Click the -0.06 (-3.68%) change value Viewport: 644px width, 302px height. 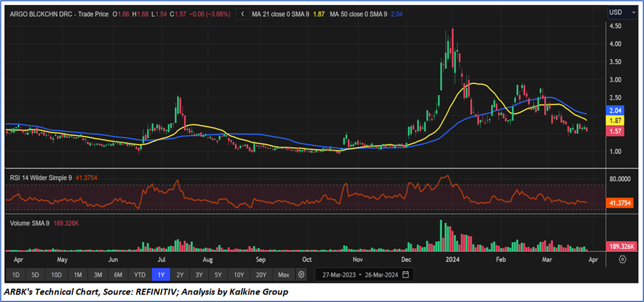pos(208,14)
